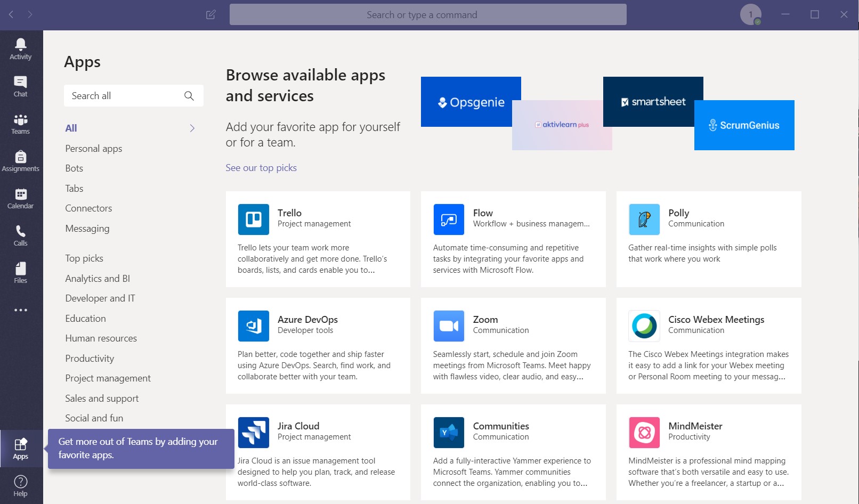This screenshot has width=859, height=504.
Task: Expand the chevron next to All
Action: point(192,128)
